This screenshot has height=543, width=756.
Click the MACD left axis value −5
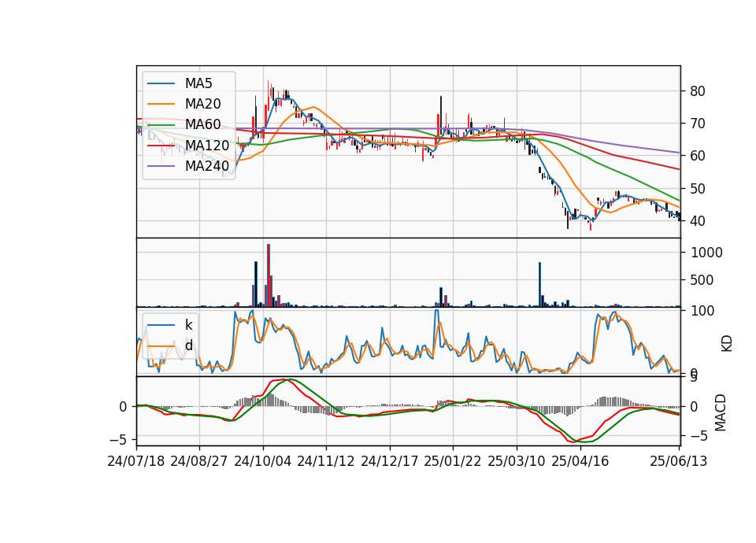point(117,440)
